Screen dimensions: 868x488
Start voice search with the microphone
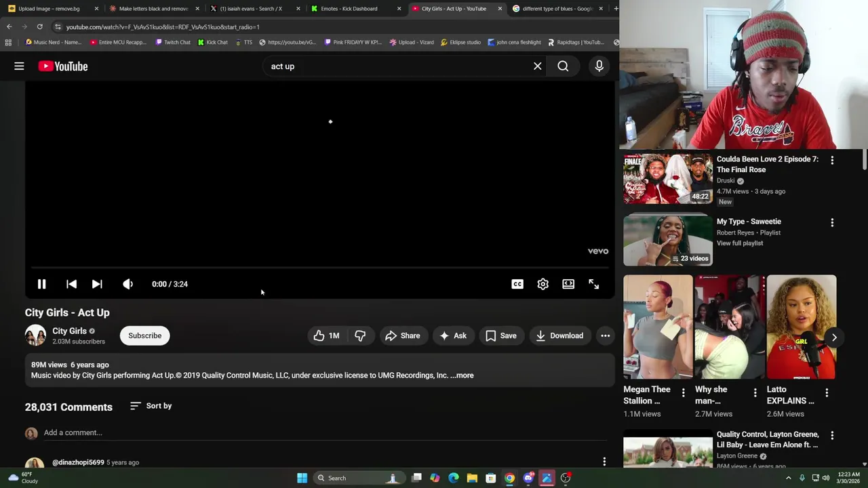[x=599, y=66]
